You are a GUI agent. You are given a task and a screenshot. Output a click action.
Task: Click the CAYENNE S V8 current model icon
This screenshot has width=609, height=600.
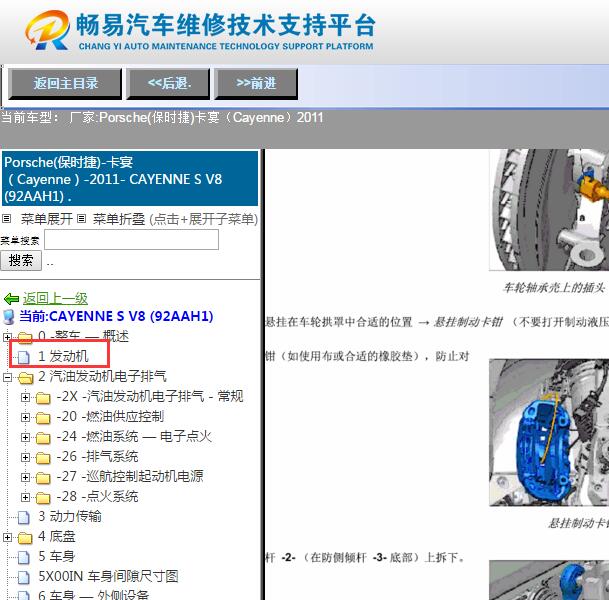point(9,317)
